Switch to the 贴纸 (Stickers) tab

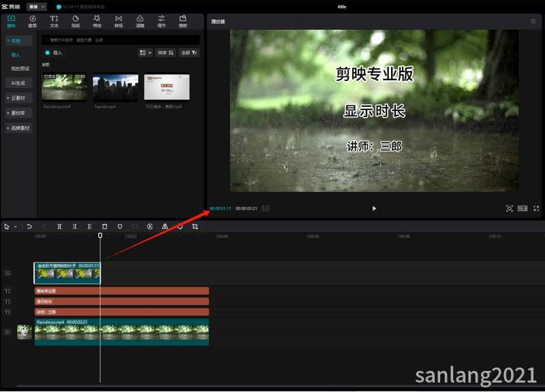pos(76,21)
